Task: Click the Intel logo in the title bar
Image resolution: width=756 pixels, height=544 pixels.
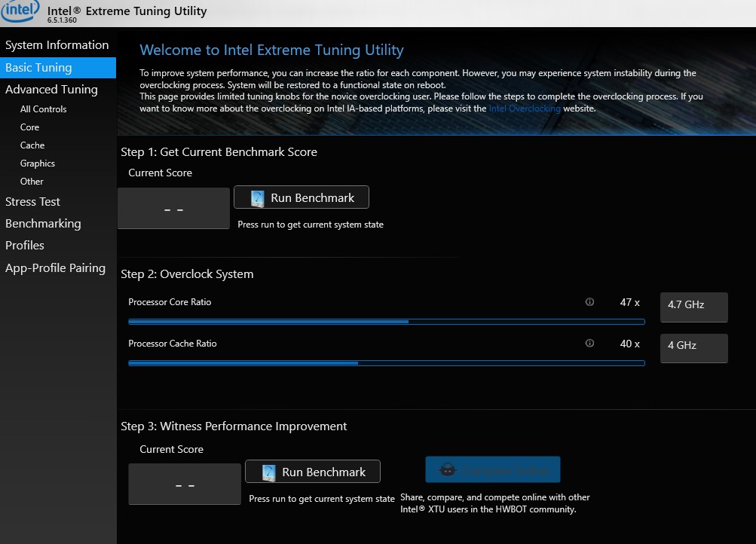Action: coord(20,11)
